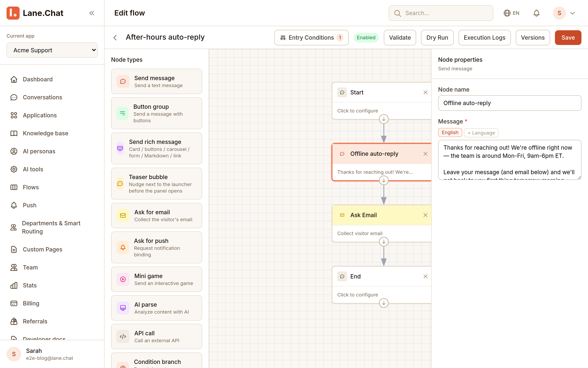
Task: Open Applications in the sidebar
Action: (52, 115)
